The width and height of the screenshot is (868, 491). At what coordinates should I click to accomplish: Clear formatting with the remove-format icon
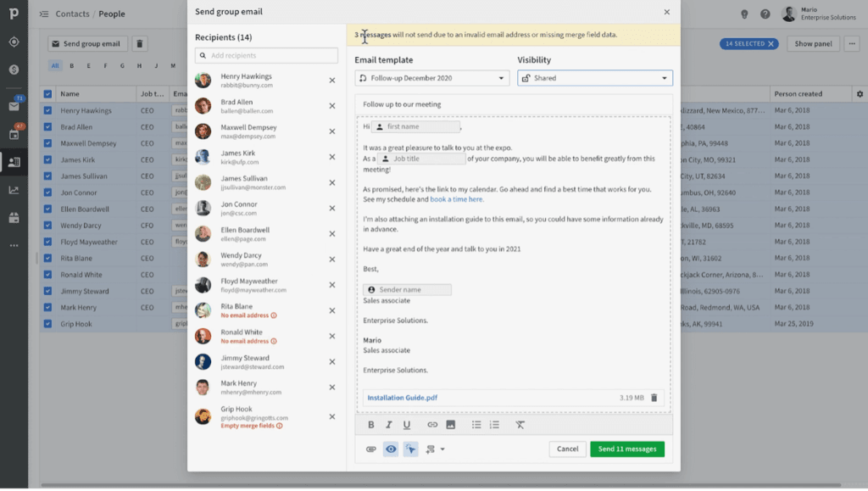pyautogui.click(x=520, y=425)
